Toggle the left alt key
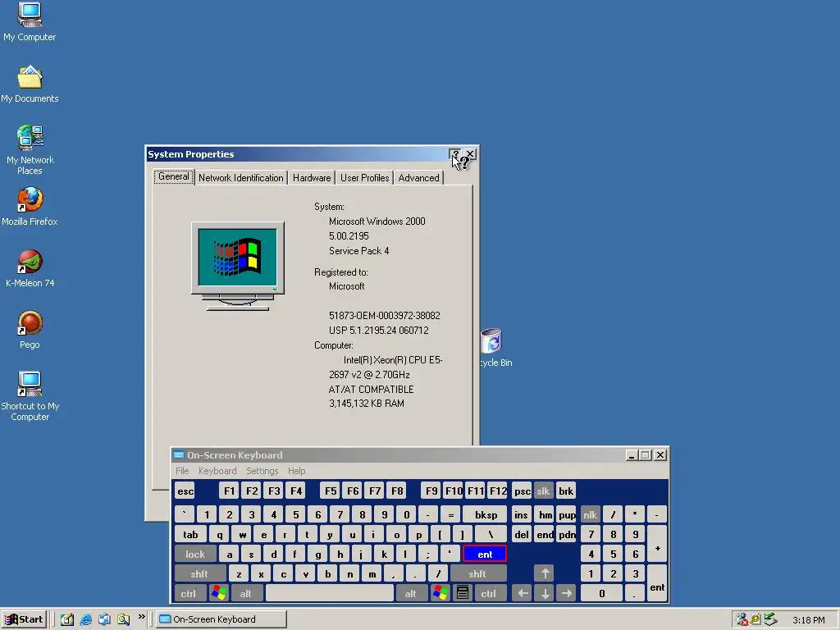Viewport: 840px width, 630px height. click(x=246, y=594)
